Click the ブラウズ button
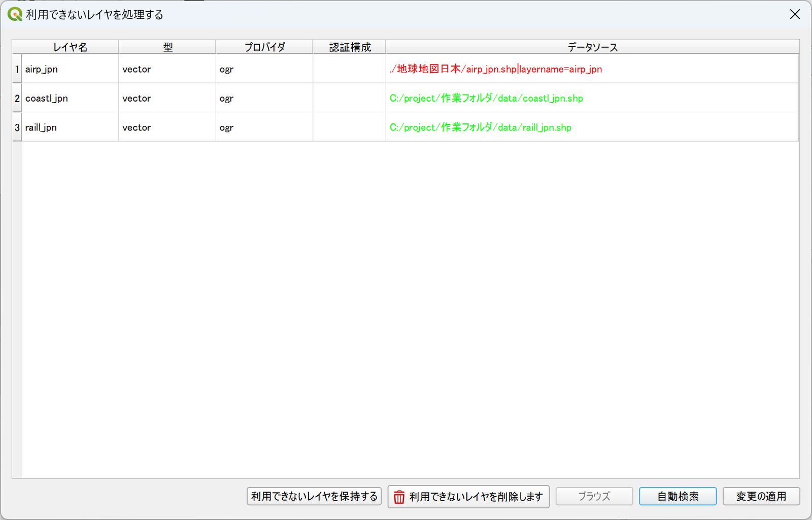Viewport: 812px width, 520px height. (x=594, y=496)
